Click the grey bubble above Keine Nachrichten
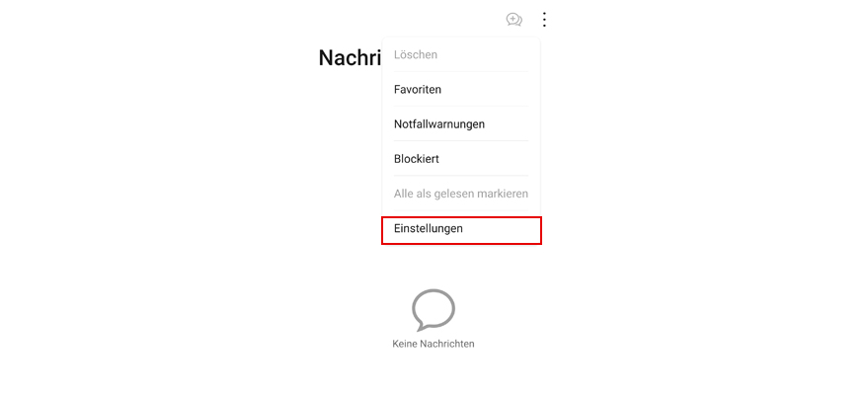Screen dimensions: 868x395 pos(434,310)
